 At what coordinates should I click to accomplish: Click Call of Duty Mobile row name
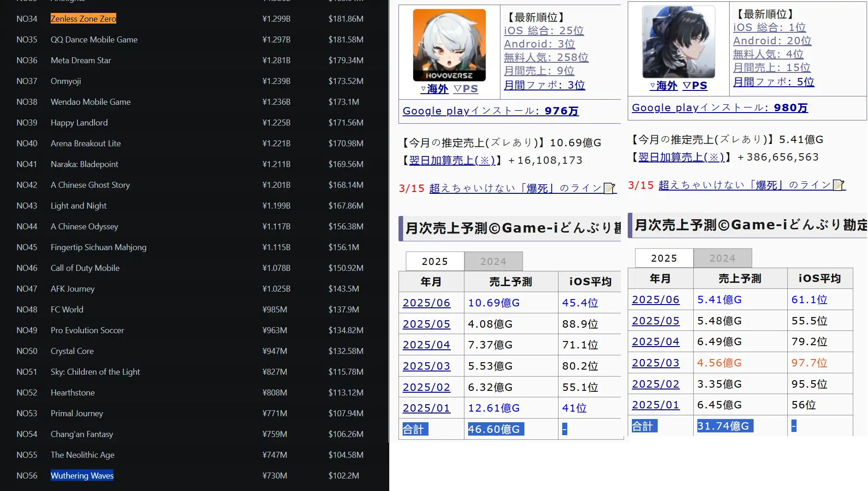[85, 268]
